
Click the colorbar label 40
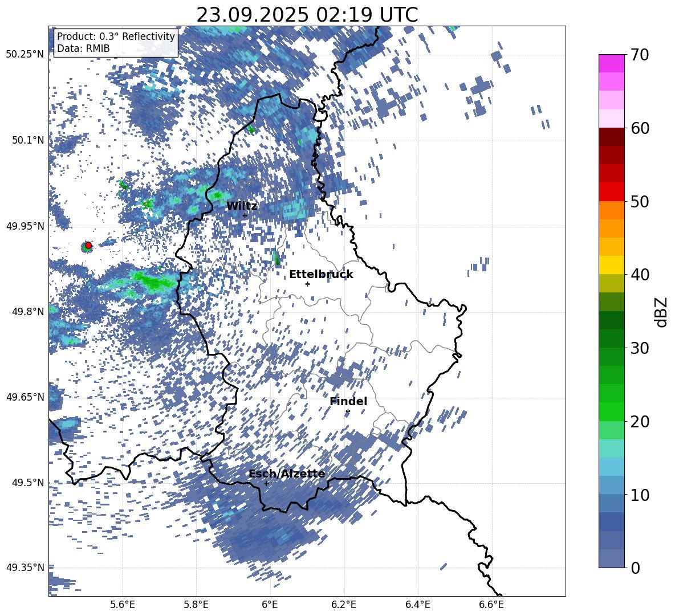click(x=640, y=275)
